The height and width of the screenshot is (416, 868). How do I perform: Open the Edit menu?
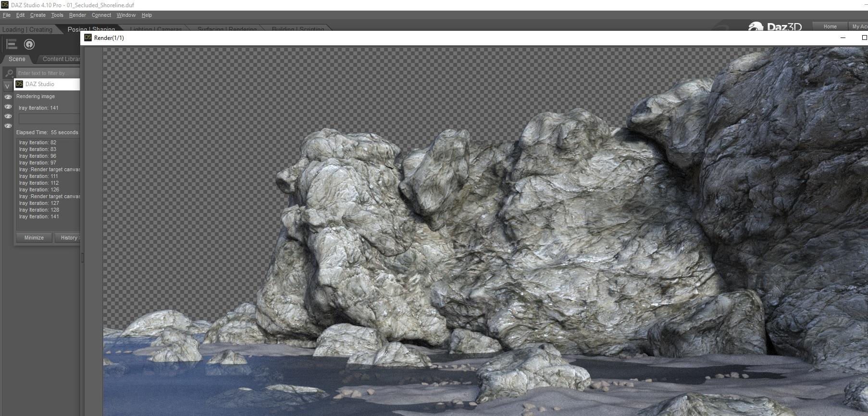tap(20, 15)
